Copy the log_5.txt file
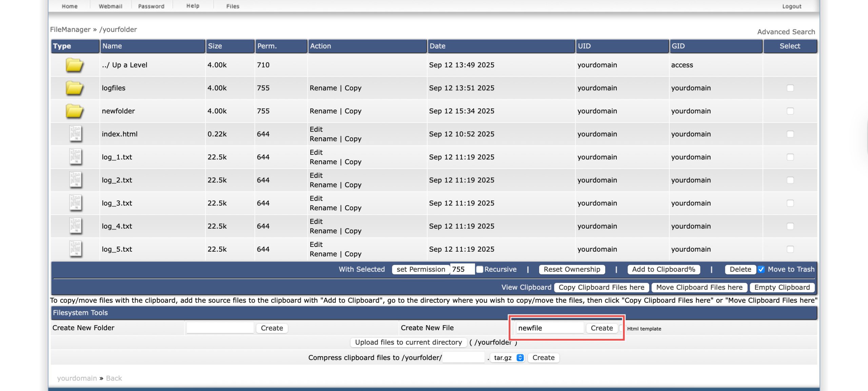The height and width of the screenshot is (391, 868). coord(353,254)
